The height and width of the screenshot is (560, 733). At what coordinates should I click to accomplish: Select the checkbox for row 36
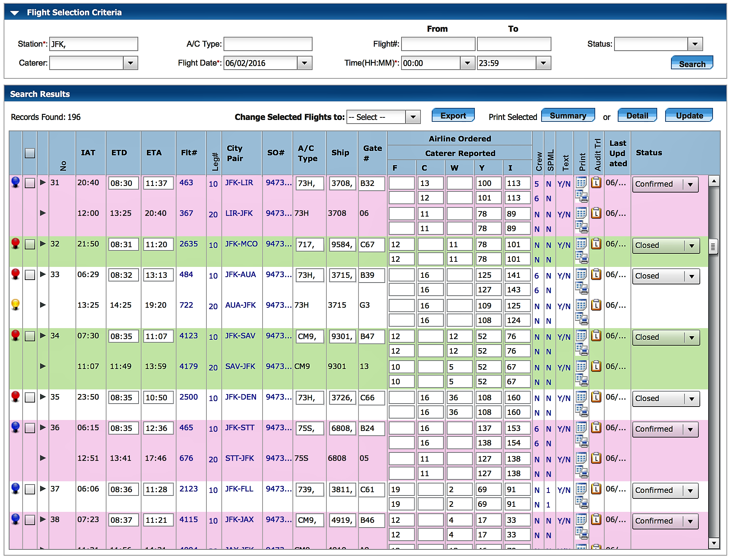[30, 428]
